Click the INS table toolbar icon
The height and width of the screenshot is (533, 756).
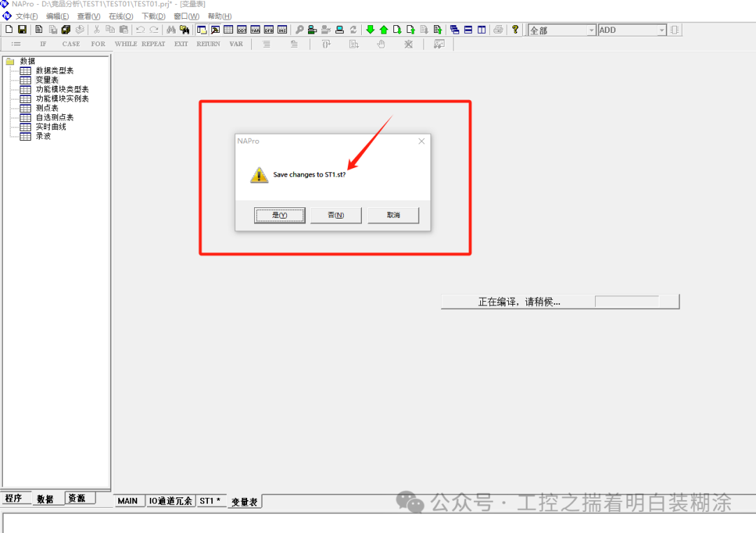(x=282, y=30)
